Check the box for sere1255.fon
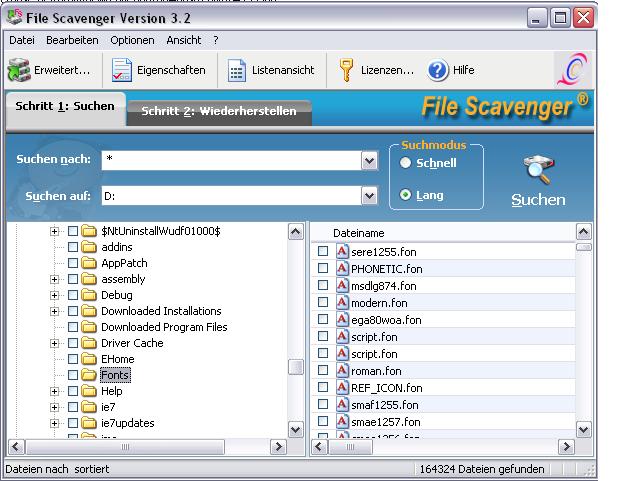Screen dimensions: 642x481 [x=323, y=251]
